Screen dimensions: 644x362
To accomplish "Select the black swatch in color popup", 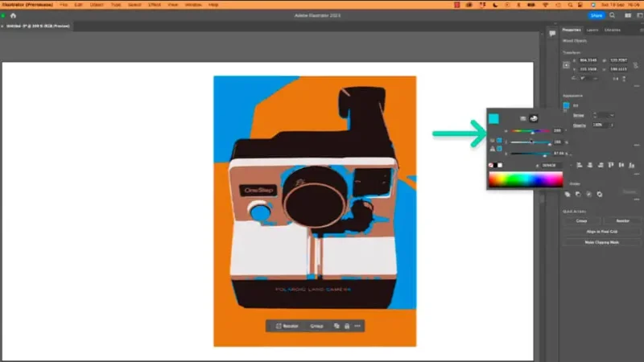I will click(495, 166).
